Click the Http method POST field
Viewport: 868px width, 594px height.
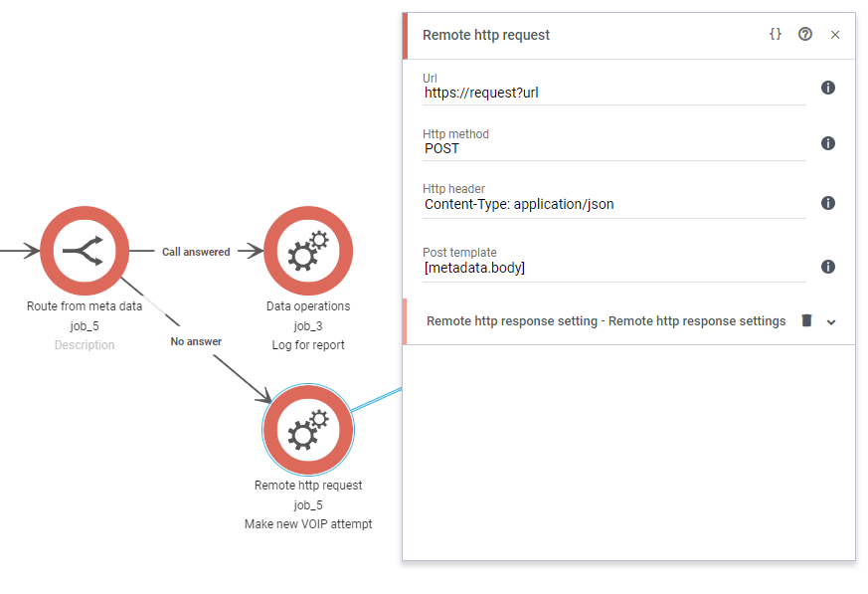[612, 148]
